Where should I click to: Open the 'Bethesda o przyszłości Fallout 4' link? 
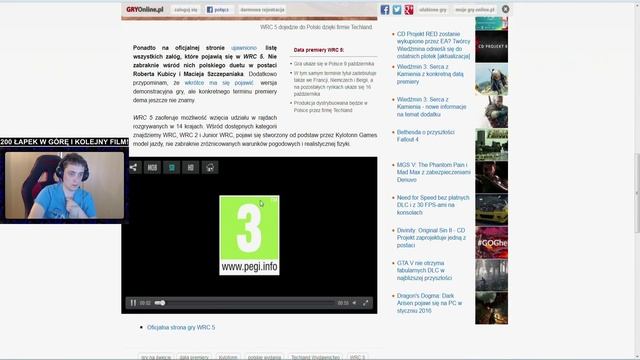point(425,136)
